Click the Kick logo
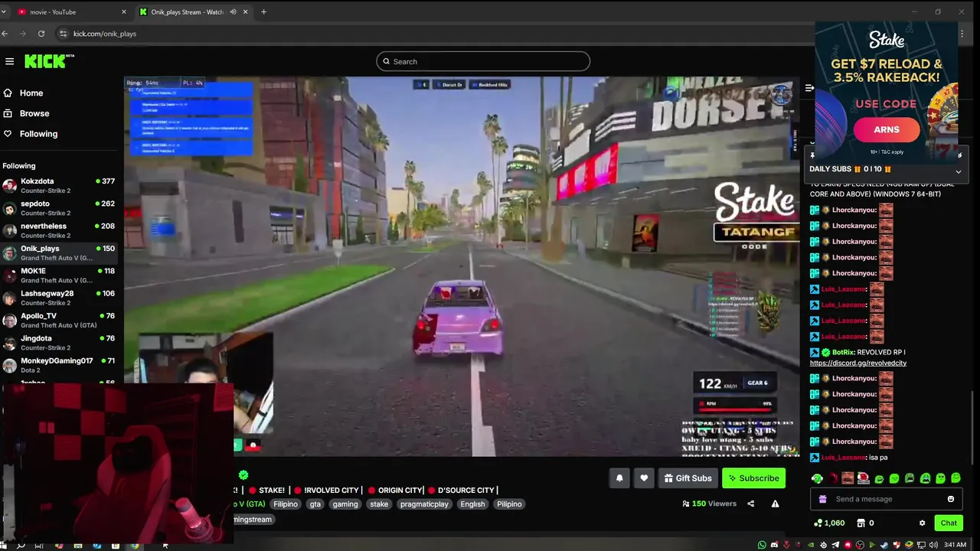 pyautogui.click(x=48, y=61)
